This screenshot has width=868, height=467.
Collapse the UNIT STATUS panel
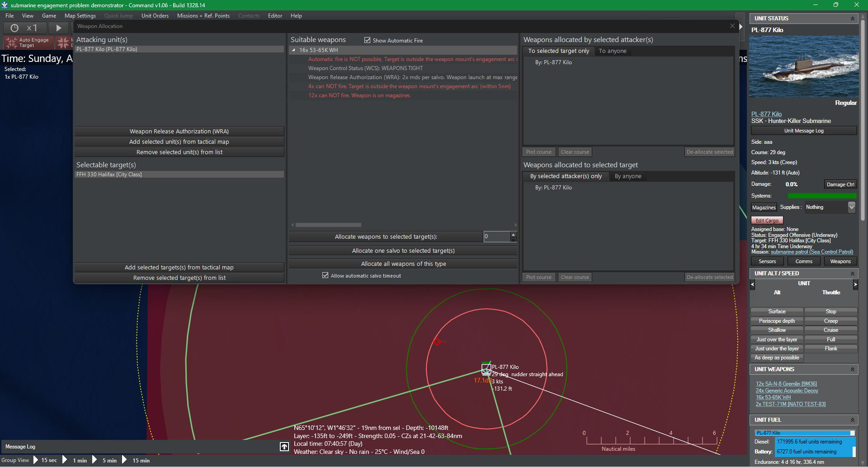click(x=853, y=18)
